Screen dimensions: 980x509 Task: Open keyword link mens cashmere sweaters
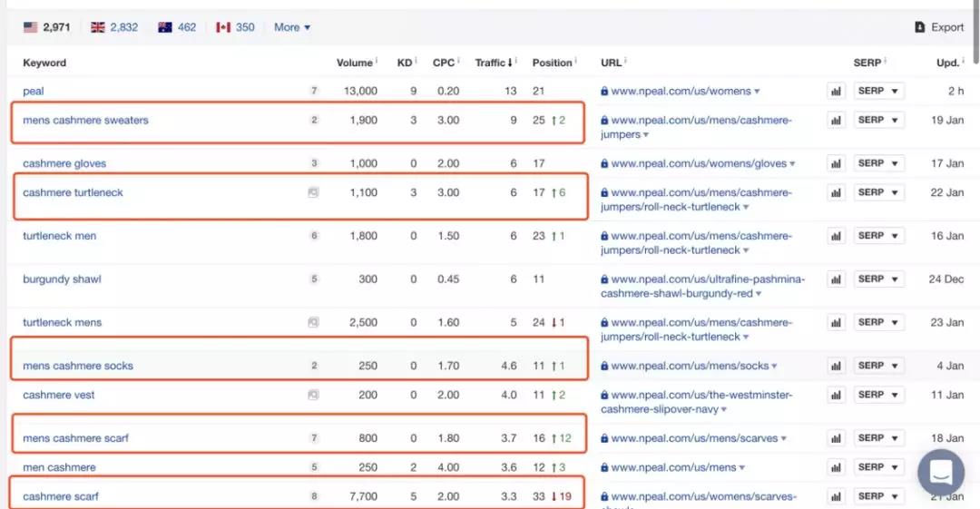point(85,120)
